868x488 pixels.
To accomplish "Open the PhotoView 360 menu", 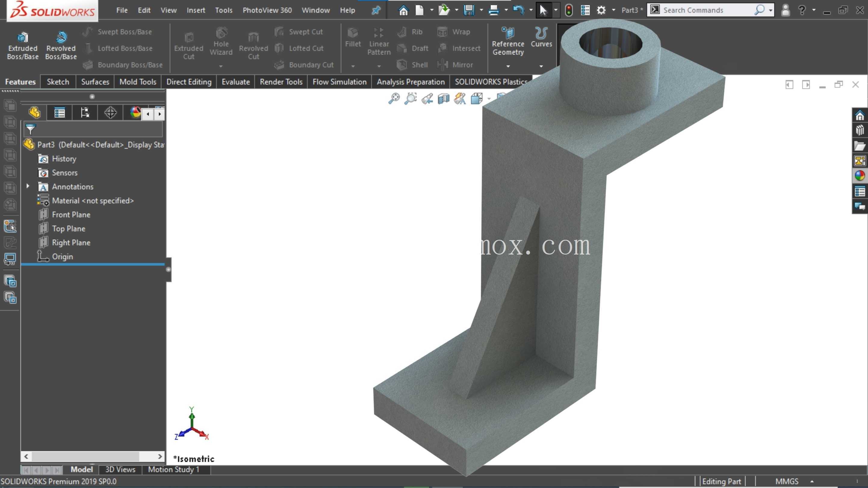I will [x=267, y=10].
